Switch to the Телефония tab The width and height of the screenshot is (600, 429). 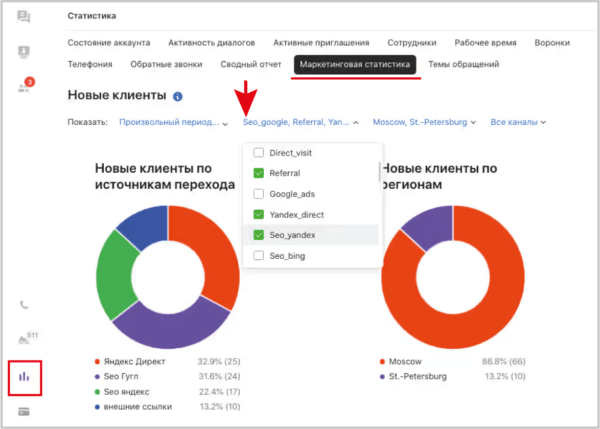tap(90, 64)
